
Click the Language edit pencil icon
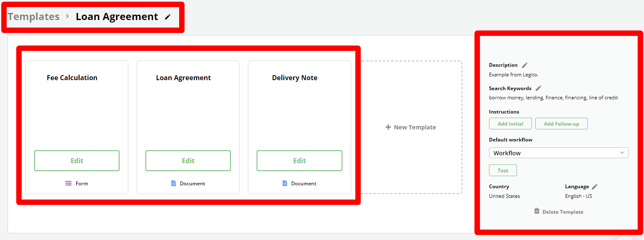coord(595,187)
